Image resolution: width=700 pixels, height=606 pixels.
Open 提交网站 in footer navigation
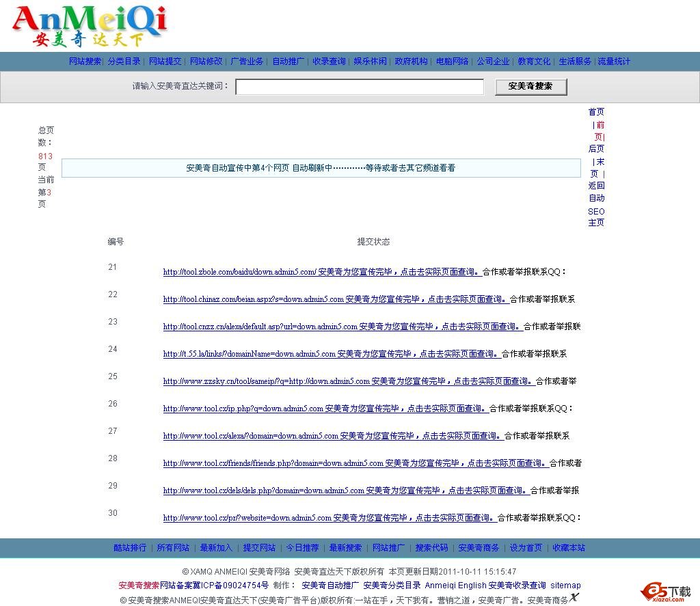click(259, 547)
